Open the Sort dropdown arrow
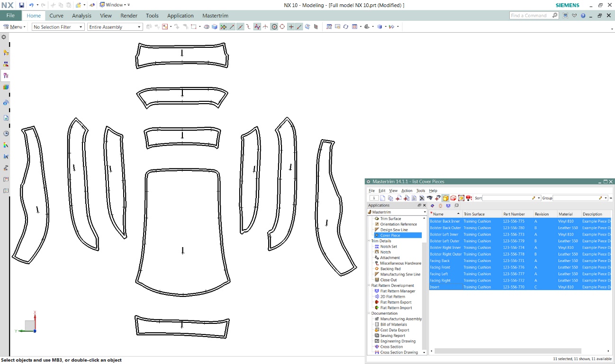Image resolution: width=615 pixels, height=364 pixels. [539, 198]
